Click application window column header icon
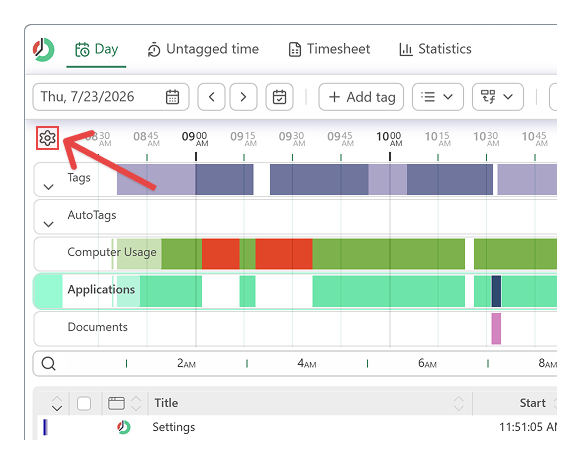 coord(116,403)
